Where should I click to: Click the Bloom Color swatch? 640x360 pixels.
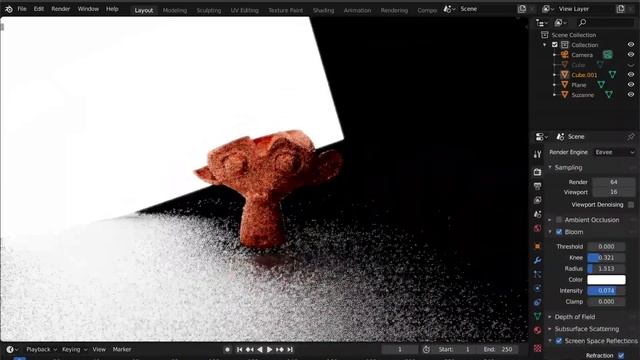(606, 280)
